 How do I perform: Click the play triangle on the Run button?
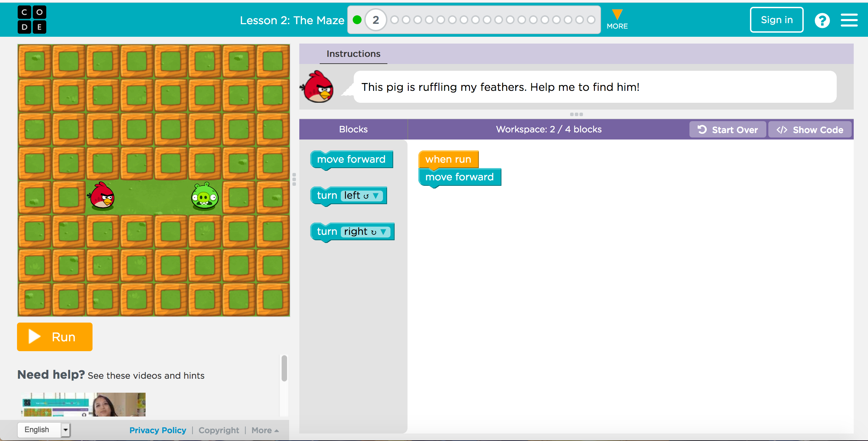pyautogui.click(x=34, y=337)
